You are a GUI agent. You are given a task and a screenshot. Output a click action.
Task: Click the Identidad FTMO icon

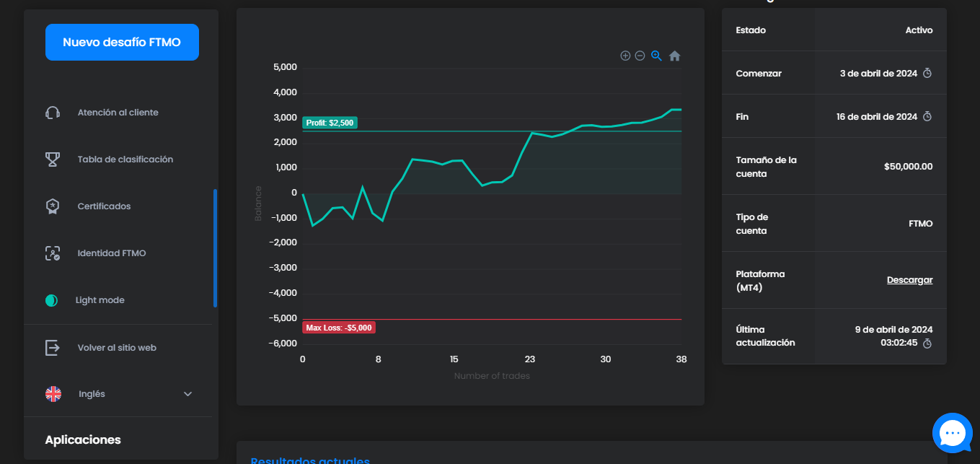click(52, 253)
